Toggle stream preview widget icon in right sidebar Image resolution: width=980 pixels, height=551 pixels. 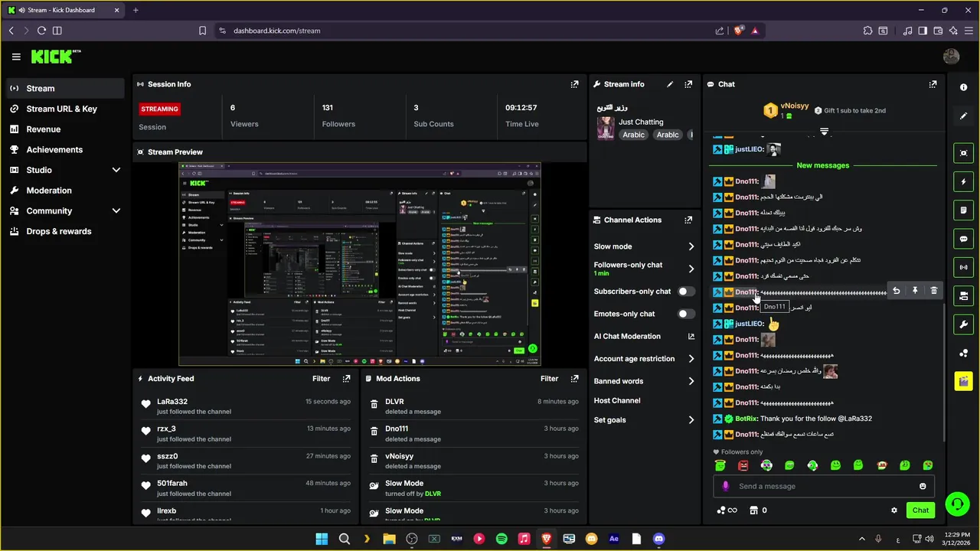coord(964,153)
